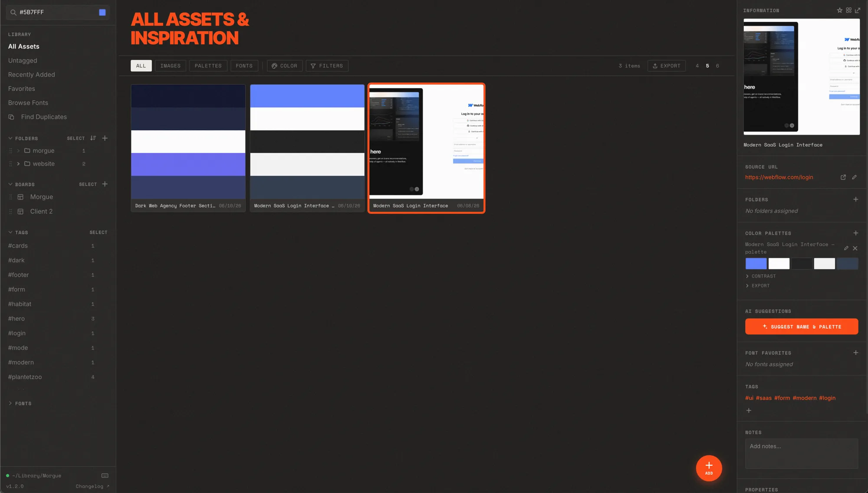Click the #saas tag in Information panel
This screenshot has height=493, width=868.
764,398
